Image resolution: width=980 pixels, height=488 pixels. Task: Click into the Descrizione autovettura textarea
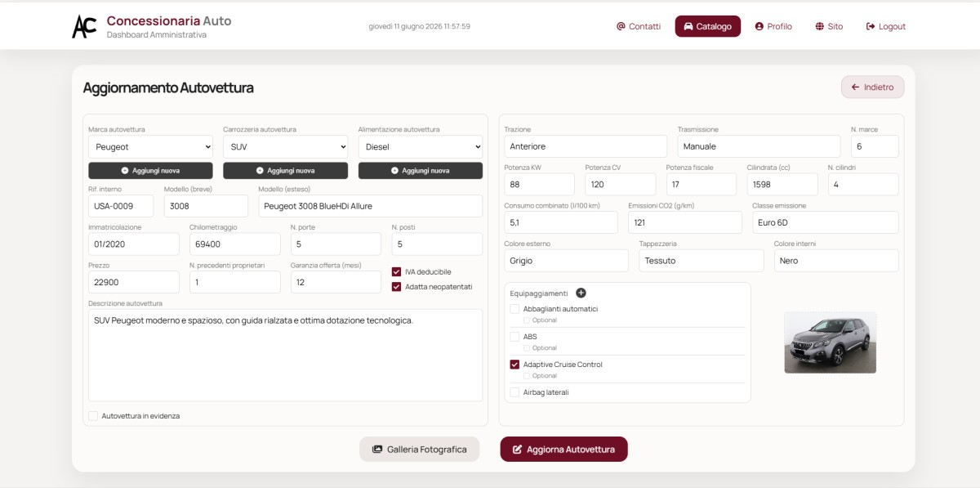(x=285, y=355)
